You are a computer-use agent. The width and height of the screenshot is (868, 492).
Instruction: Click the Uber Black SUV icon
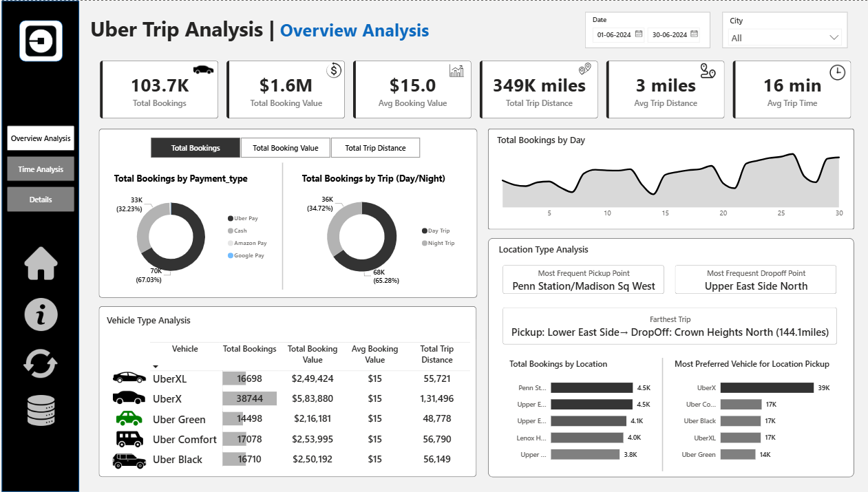coord(129,460)
